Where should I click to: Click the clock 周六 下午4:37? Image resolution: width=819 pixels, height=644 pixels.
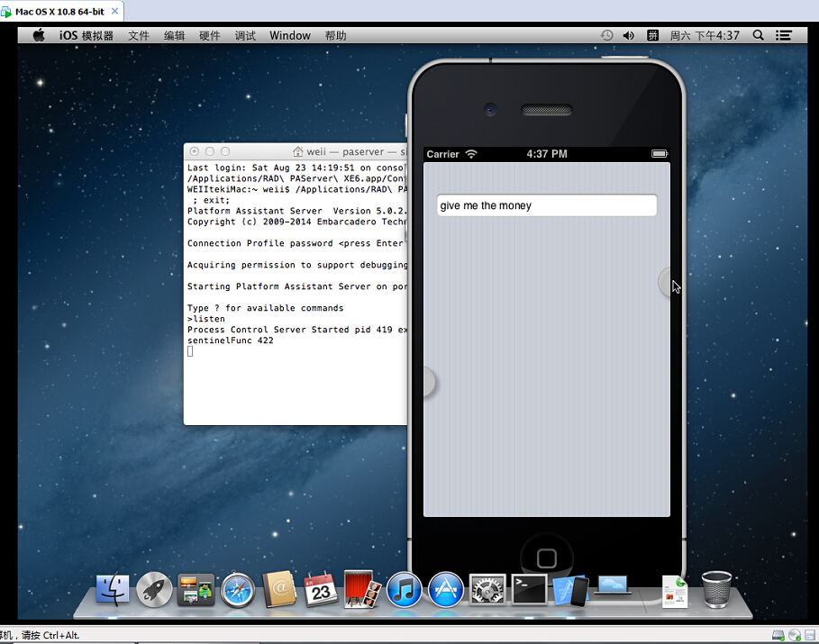(705, 35)
